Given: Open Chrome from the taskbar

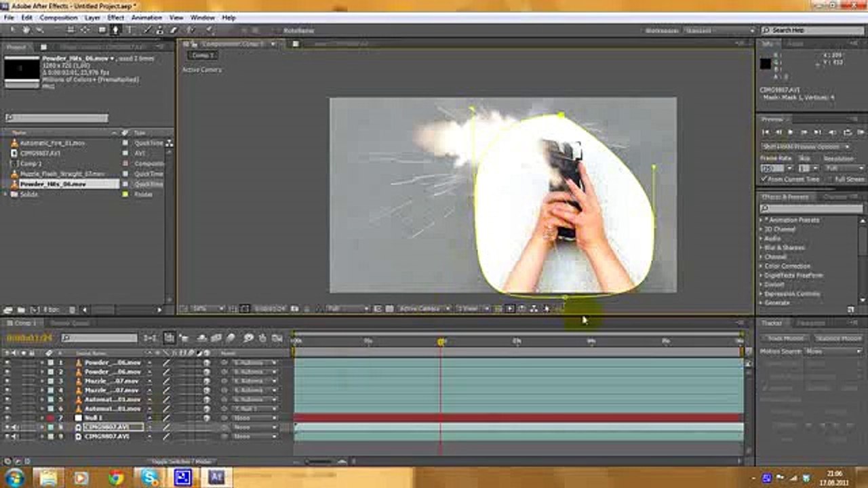Looking at the screenshot, I should [x=116, y=478].
